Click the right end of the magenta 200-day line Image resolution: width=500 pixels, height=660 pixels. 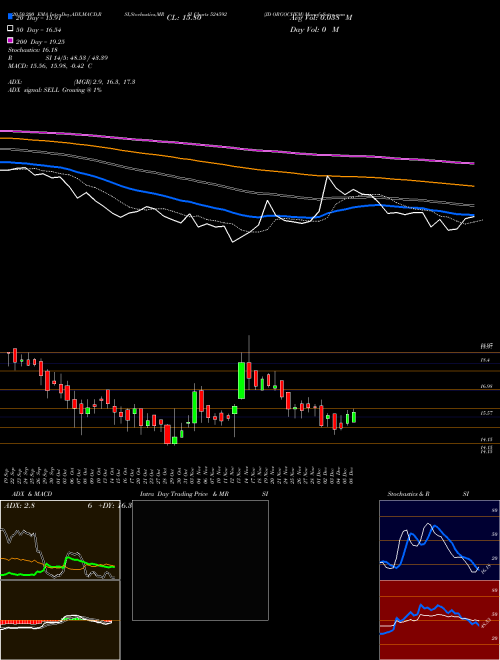click(x=473, y=163)
